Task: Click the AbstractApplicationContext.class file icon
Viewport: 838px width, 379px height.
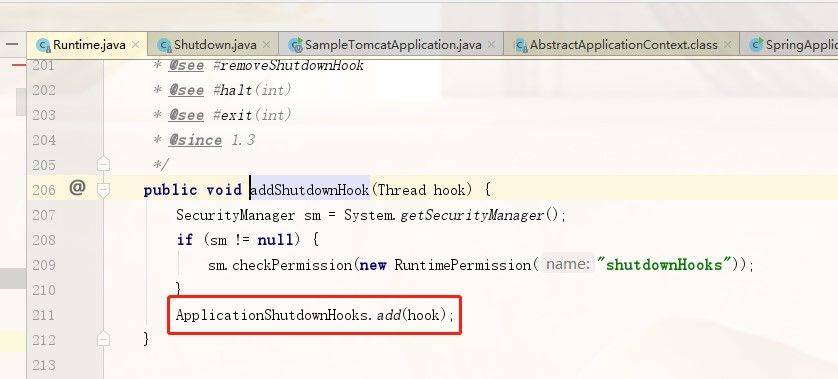Action: click(521, 45)
